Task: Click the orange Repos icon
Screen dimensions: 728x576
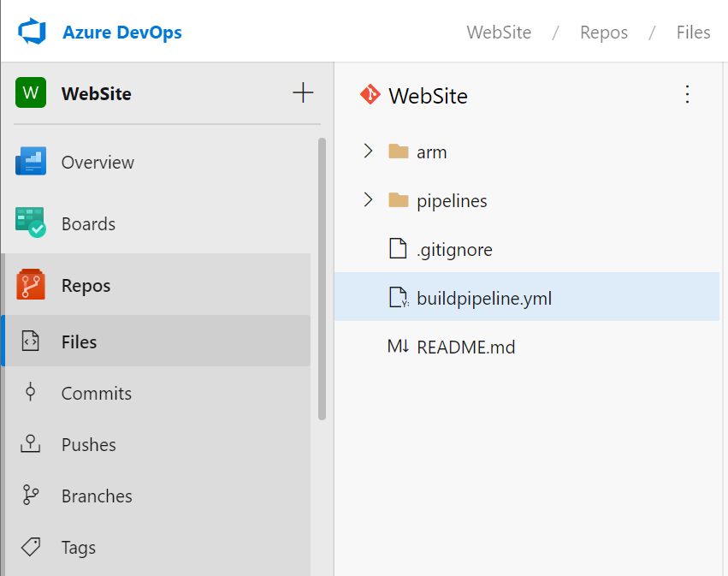Action: pyautogui.click(x=31, y=285)
